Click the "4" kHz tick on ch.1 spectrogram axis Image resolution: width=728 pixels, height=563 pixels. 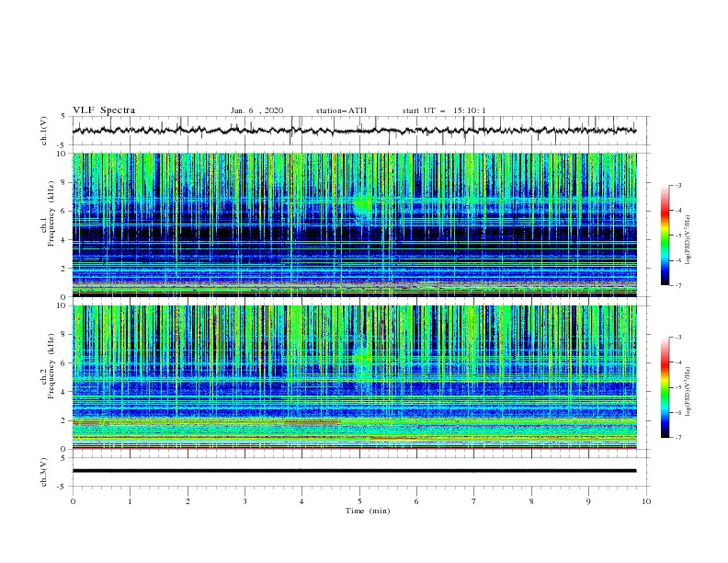[63, 240]
